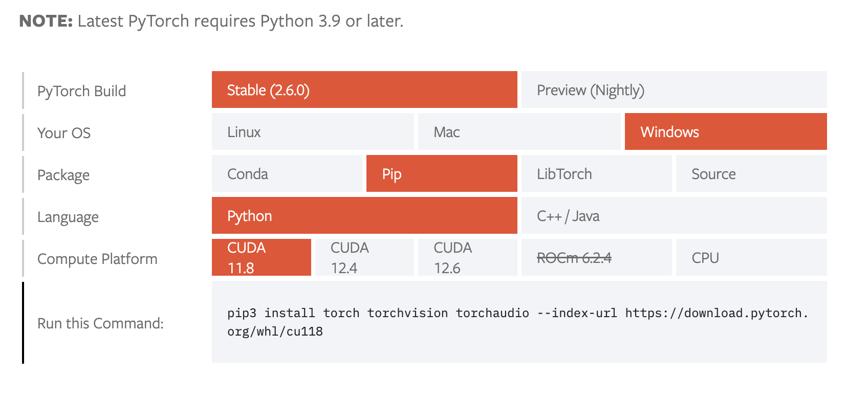Click the Windows OS option
The height and width of the screenshot is (399, 868).
(725, 132)
